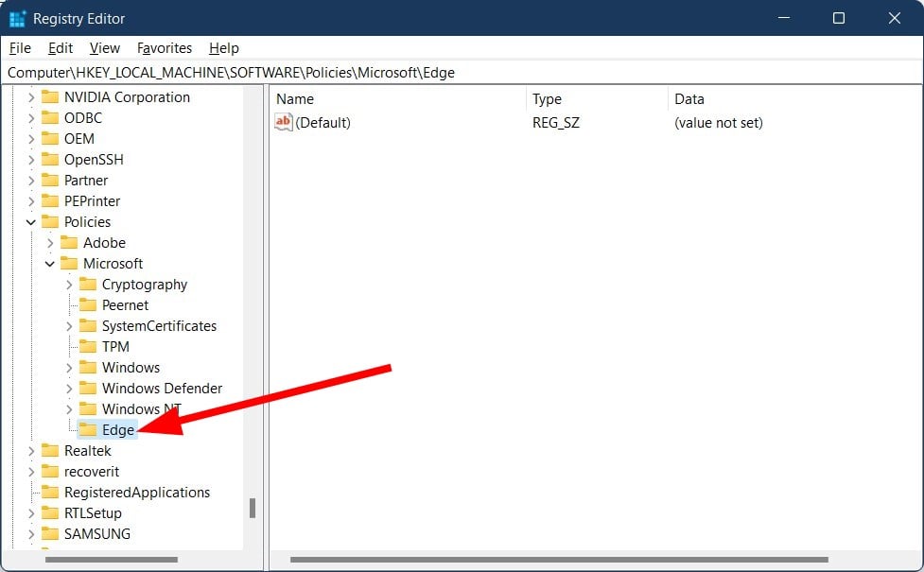The width and height of the screenshot is (924, 572).
Task: Expand the Windows Defender key
Action: pyautogui.click(x=69, y=389)
